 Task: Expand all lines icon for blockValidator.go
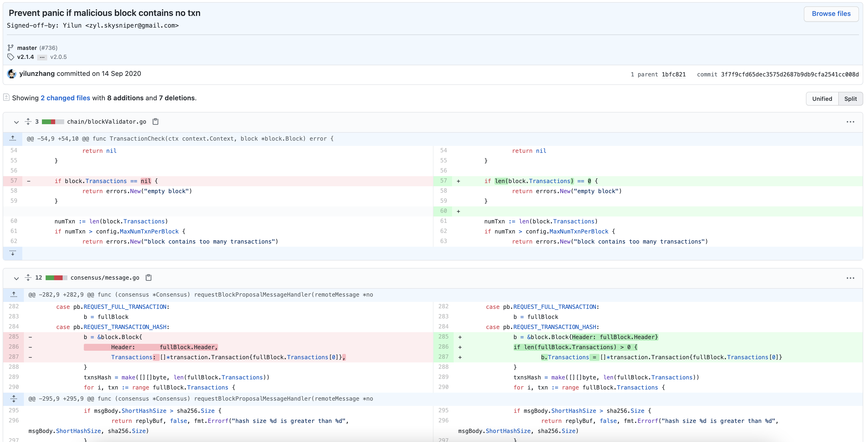click(x=28, y=122)
